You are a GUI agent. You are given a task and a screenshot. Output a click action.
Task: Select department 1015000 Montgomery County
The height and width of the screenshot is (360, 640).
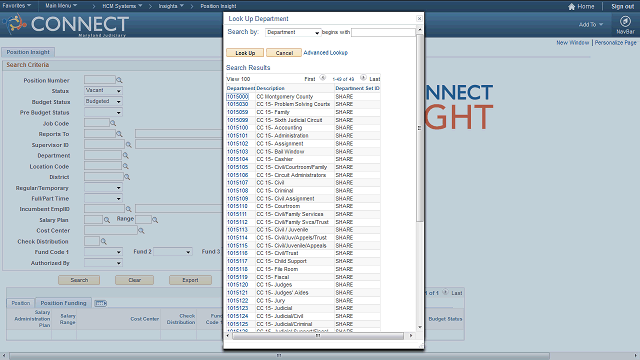click(237, 97)
